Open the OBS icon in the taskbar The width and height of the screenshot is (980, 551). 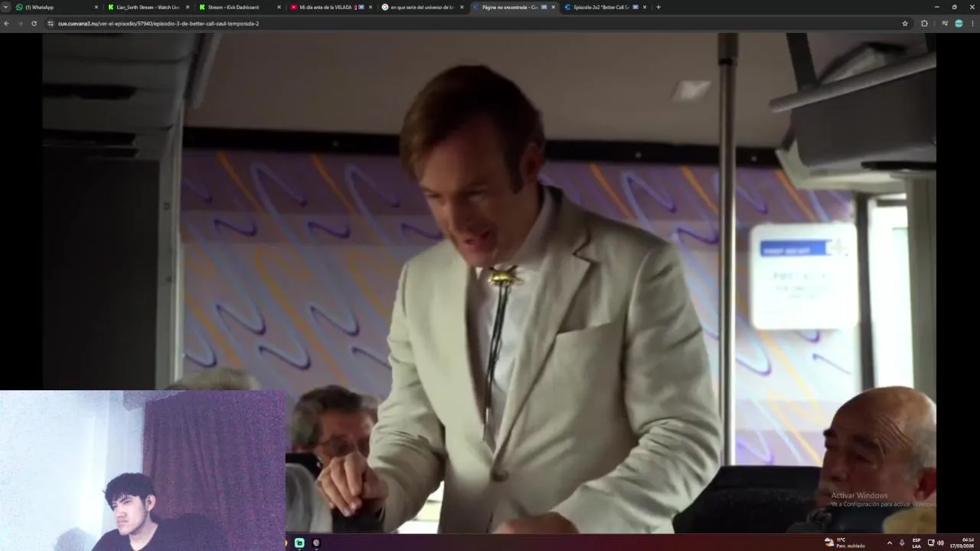click(316, 543)
